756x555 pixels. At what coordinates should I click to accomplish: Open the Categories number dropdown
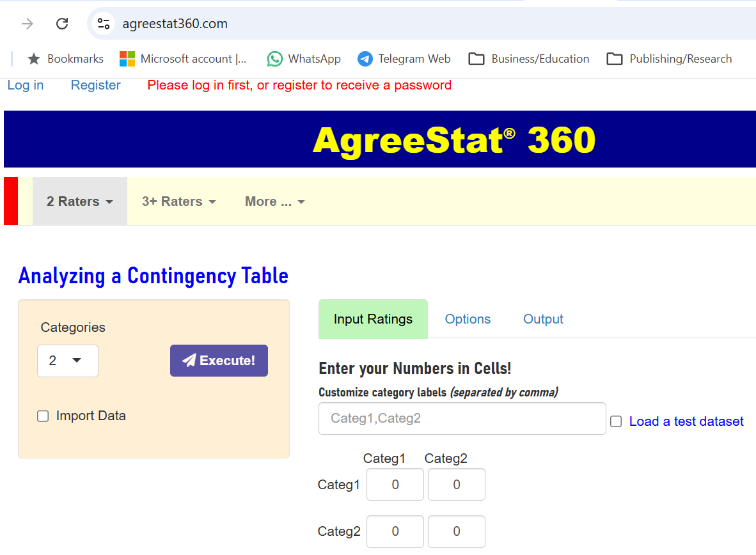[x=68, y=361]
